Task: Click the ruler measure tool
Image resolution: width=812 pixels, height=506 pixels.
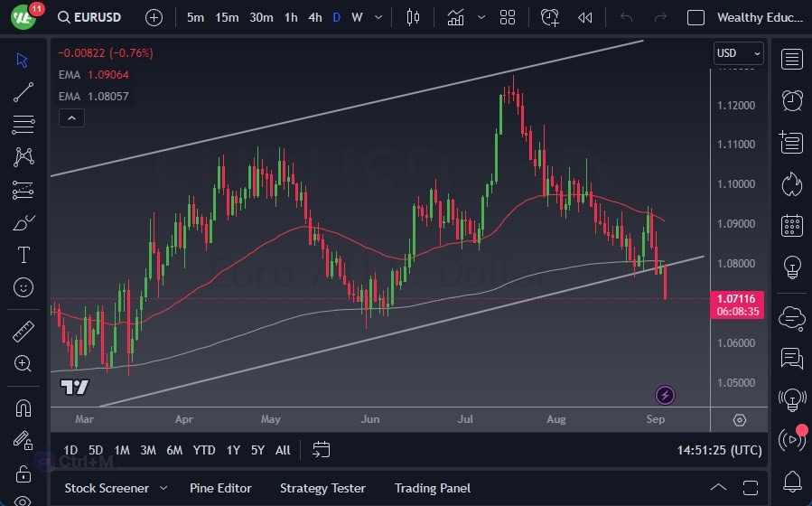Action: 23,332
